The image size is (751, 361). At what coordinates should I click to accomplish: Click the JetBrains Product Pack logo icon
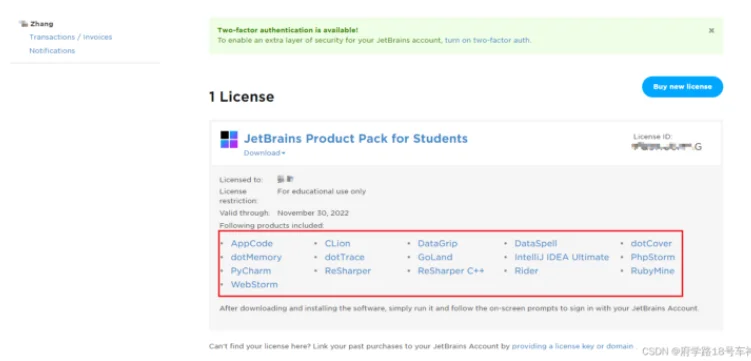(x=229, y=139)
